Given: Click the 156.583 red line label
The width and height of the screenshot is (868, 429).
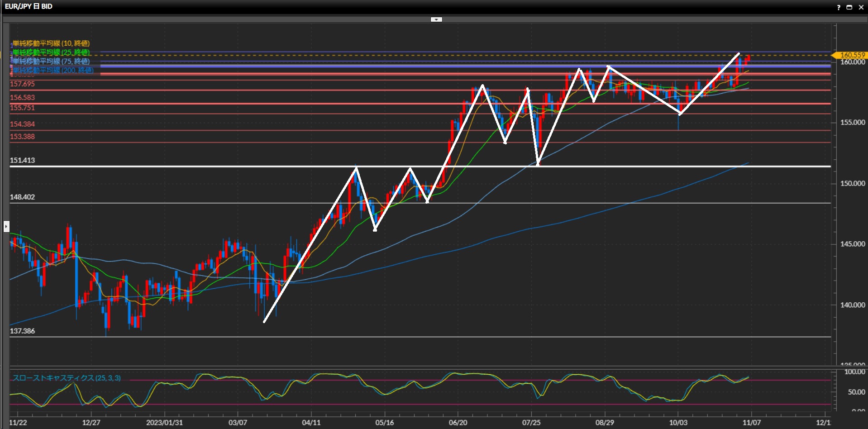Looking at the screenshot, I should point(22,98).
